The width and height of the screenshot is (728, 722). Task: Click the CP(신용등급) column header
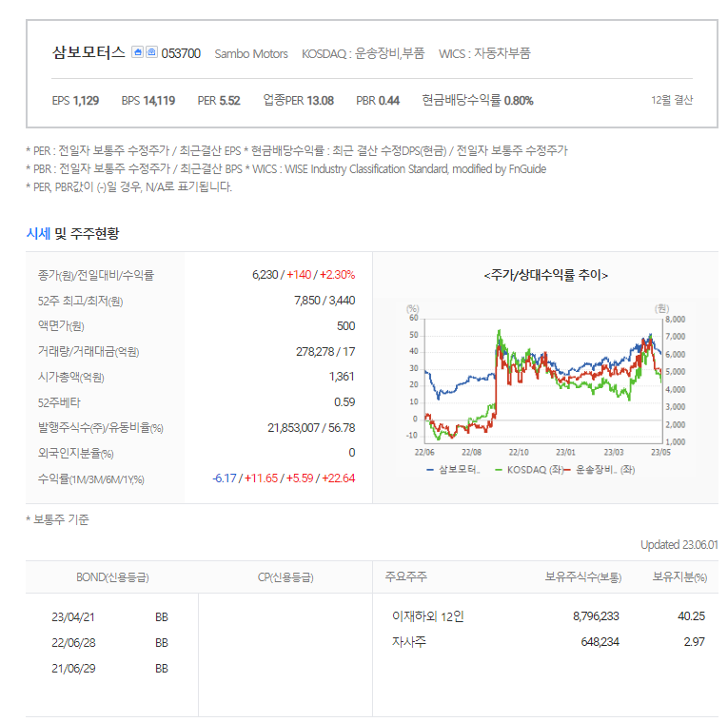(285, 577)
